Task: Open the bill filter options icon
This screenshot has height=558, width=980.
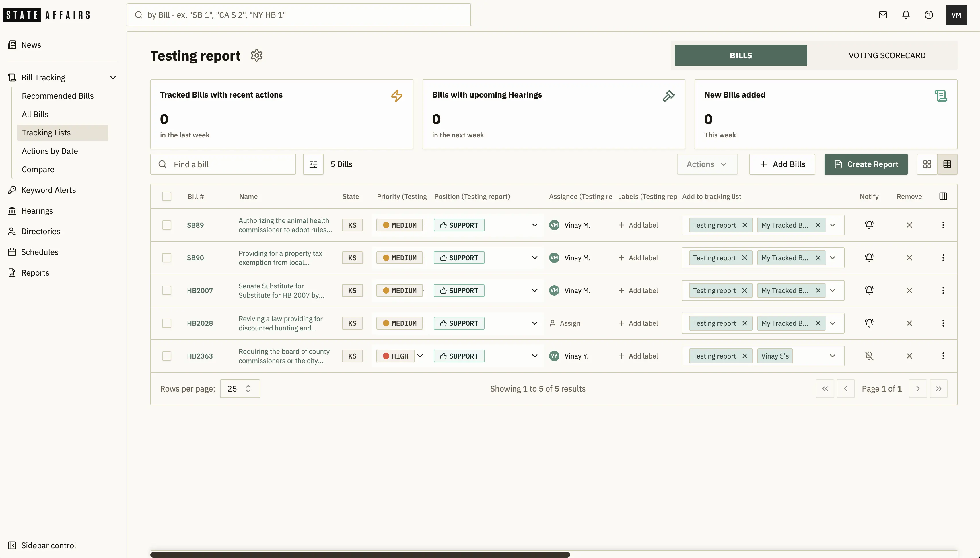Action: [x=313, y=164]
